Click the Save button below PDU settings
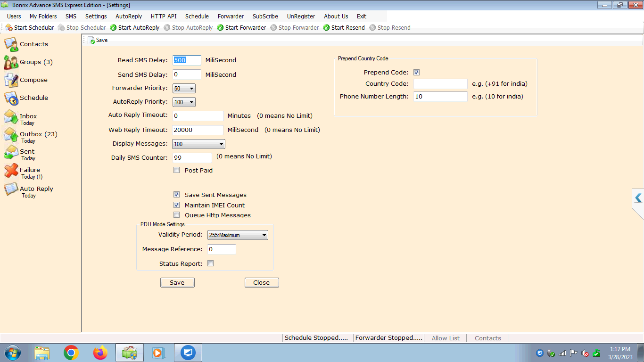The width and height of the screenshot is (644, 362). click(177, 283)
